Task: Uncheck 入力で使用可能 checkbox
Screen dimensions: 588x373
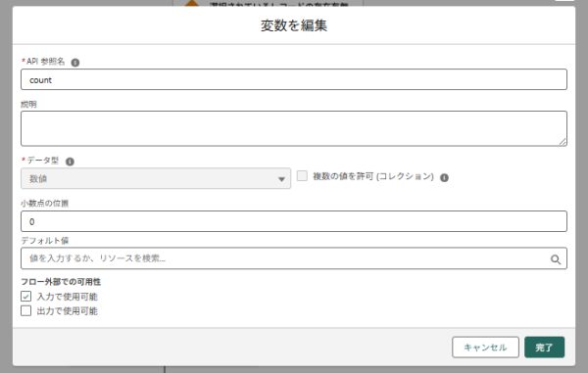Action: pos(25,297)
